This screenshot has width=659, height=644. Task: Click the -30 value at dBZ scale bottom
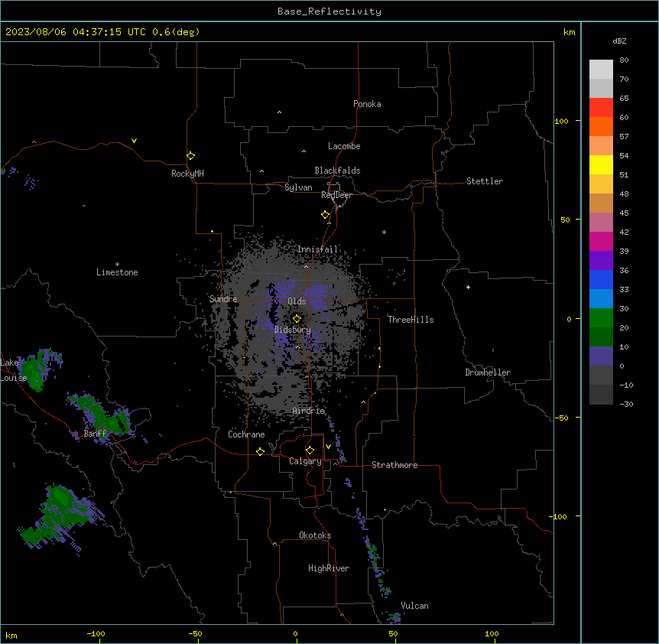(x=626, y=404)
